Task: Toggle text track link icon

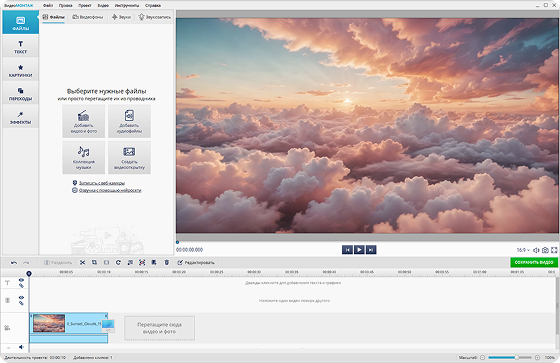Action: click(x=21, y=285)
